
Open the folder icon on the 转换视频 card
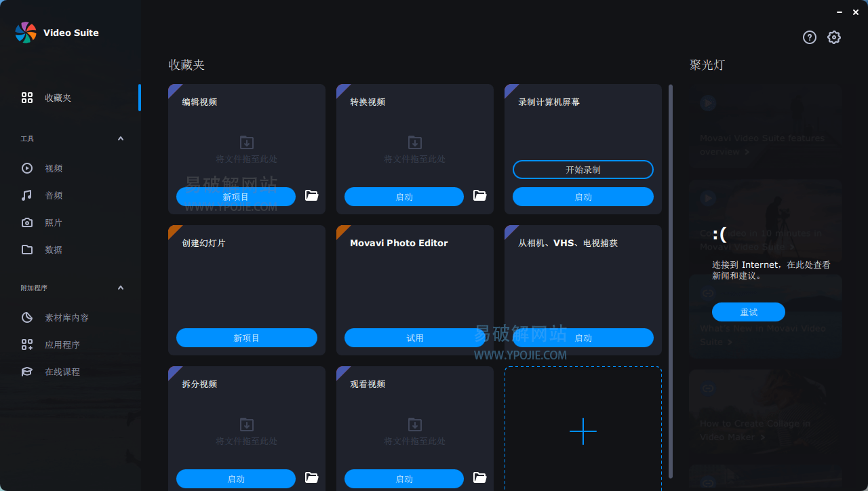click(479, 196)
